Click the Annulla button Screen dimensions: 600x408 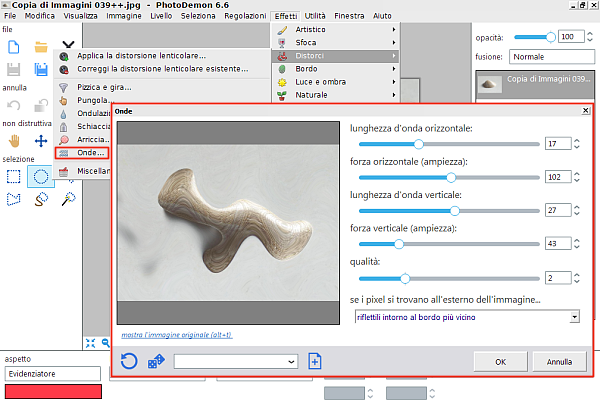(x=559, y=361)
